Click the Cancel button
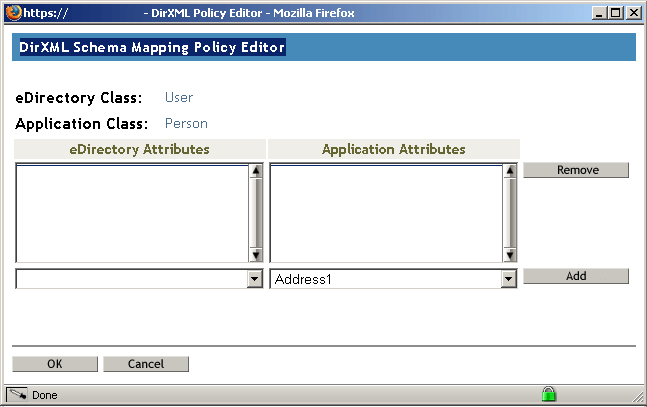This screenshot has width=647, height=407. coord(146,364)
